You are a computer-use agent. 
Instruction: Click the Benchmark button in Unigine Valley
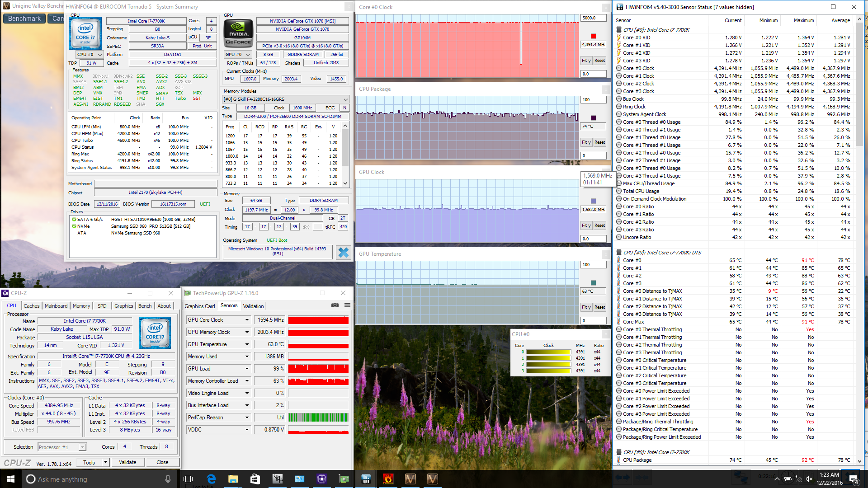[24, 19]
